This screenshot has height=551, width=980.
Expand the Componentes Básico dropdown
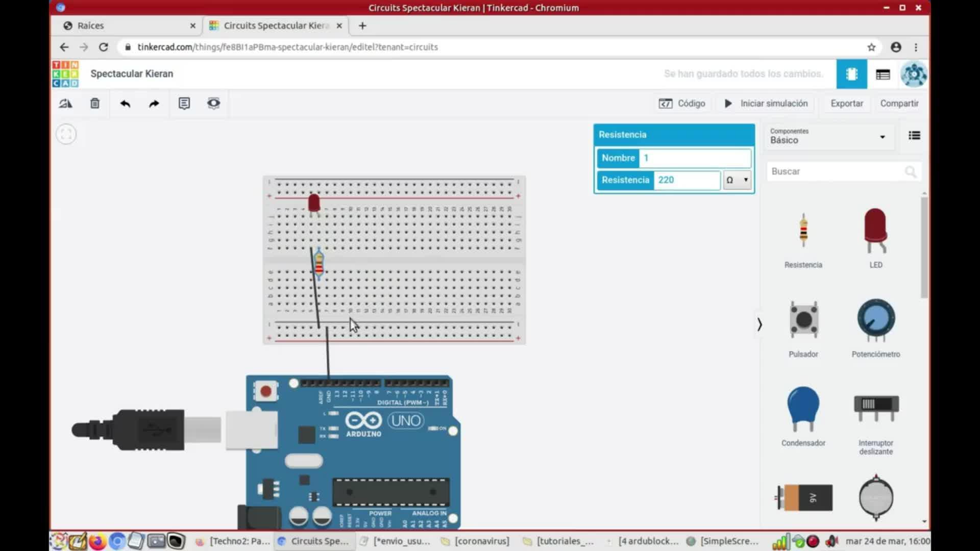click(828, 136)
